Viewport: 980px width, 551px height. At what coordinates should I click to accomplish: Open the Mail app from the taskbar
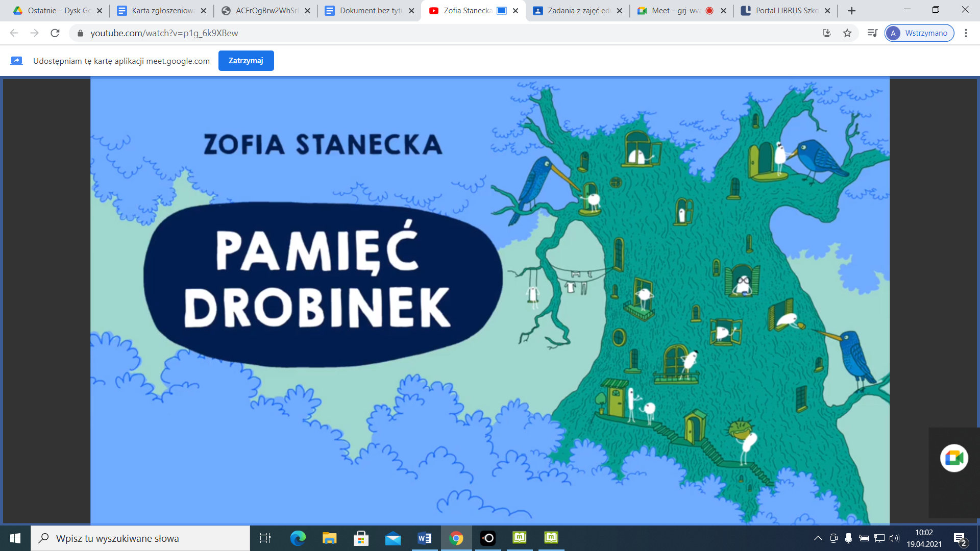click(x=393, y=538)
